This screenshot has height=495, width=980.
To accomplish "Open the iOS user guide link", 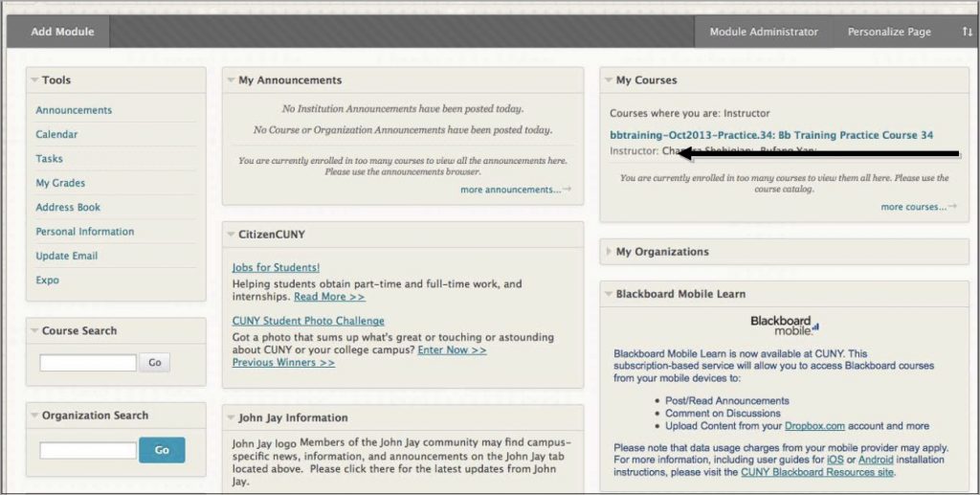I will tap(835, 460).
